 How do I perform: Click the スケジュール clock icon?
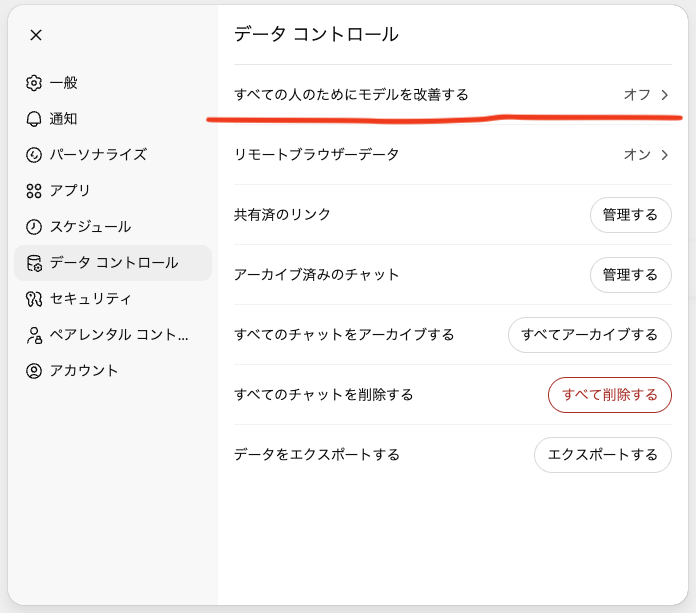[x=34, y=227]
